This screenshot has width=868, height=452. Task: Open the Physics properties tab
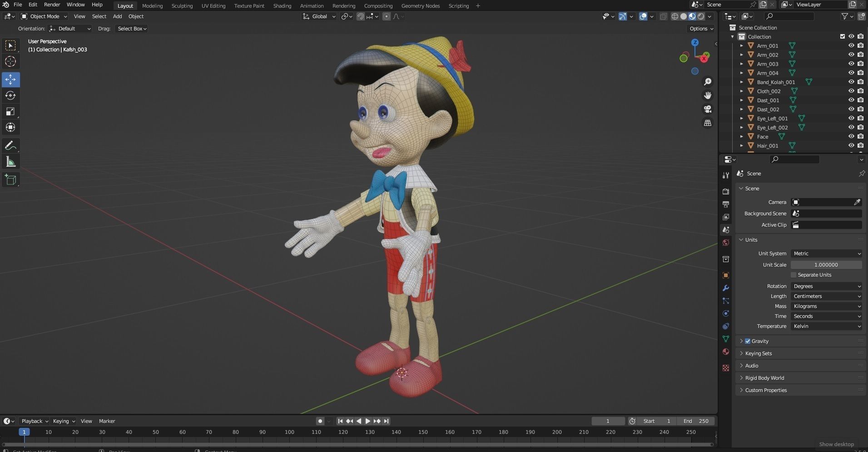tap(726, 313)
